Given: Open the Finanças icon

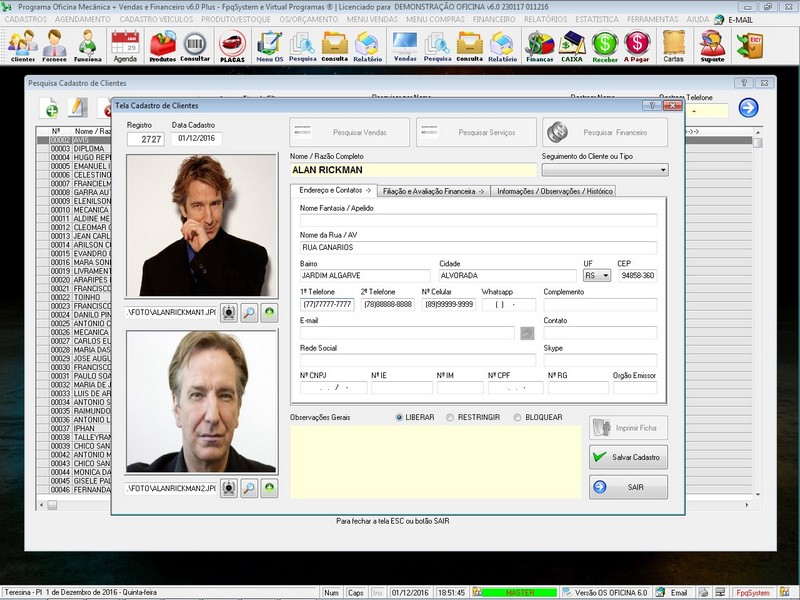Looking at the screenshot, I should click(x=540, y=46).
